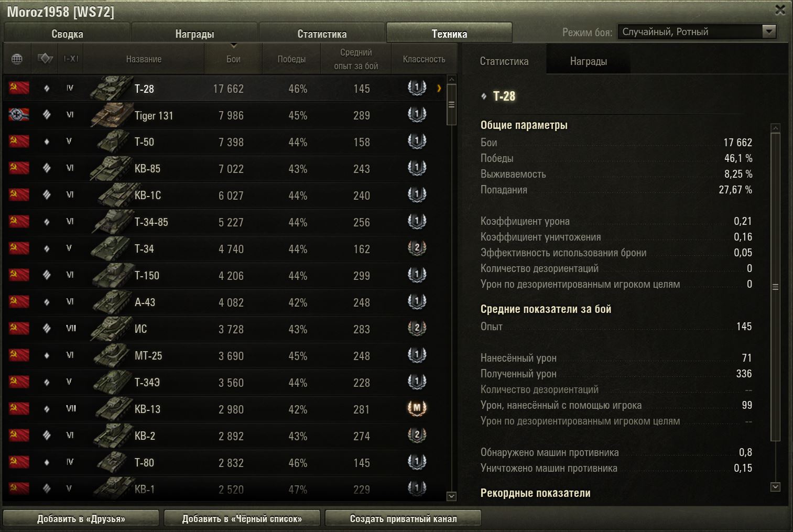Click the vehicle type icon in the Т-150 row
The height and width of the screenshot is (532, 793).
[x=47, y=275]
